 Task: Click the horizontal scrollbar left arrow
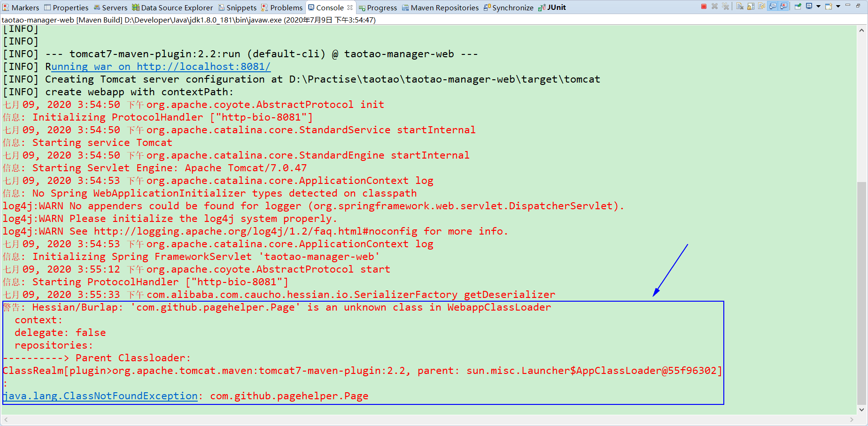pyautogui.click(x=6, y=419)
